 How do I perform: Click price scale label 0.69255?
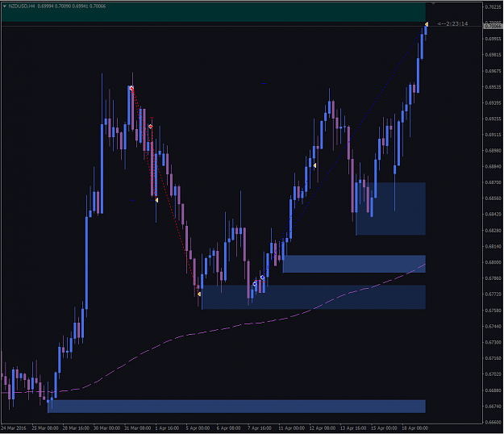coord(493,119)
